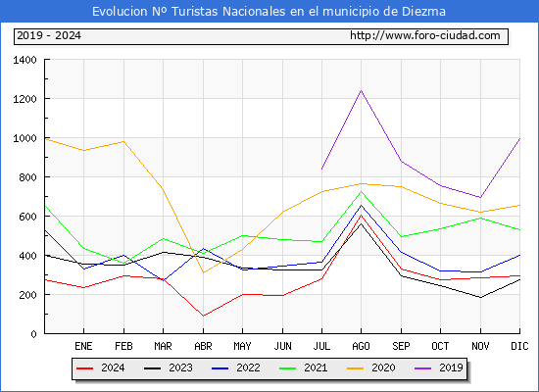The image size is (539, 392).
Task: Click the 200 y-axis value
Action: 27,295
